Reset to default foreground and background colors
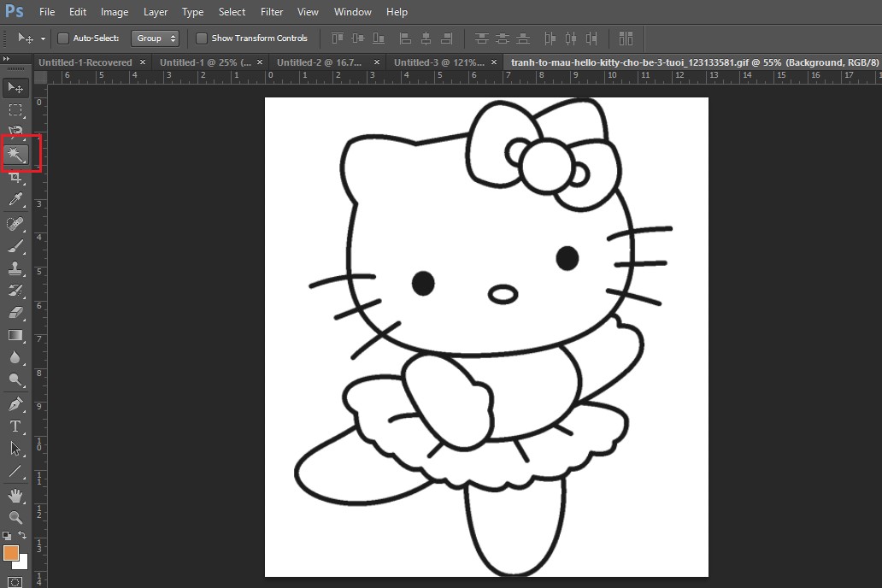 (7, 536)
